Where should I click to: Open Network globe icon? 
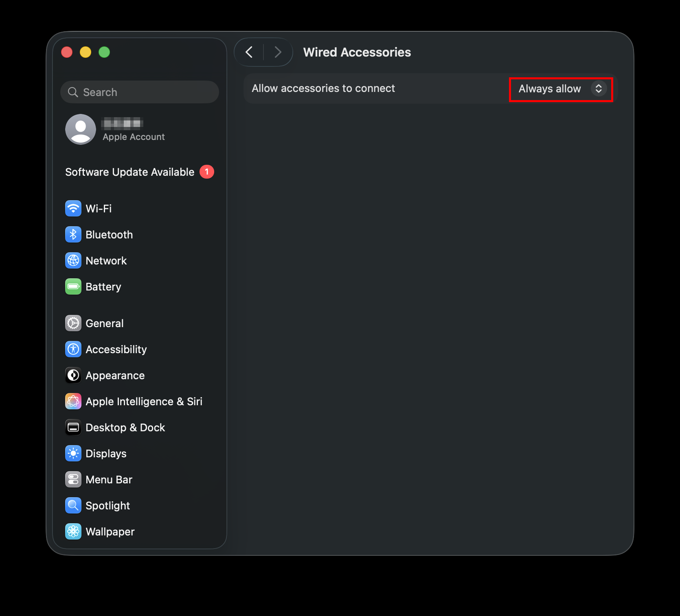coord(73,261)
